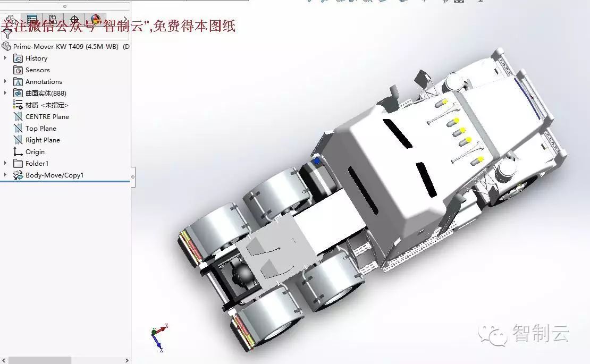The image size is (590, 364).
Task: Expand the Folder1 node
Action: 5,163
